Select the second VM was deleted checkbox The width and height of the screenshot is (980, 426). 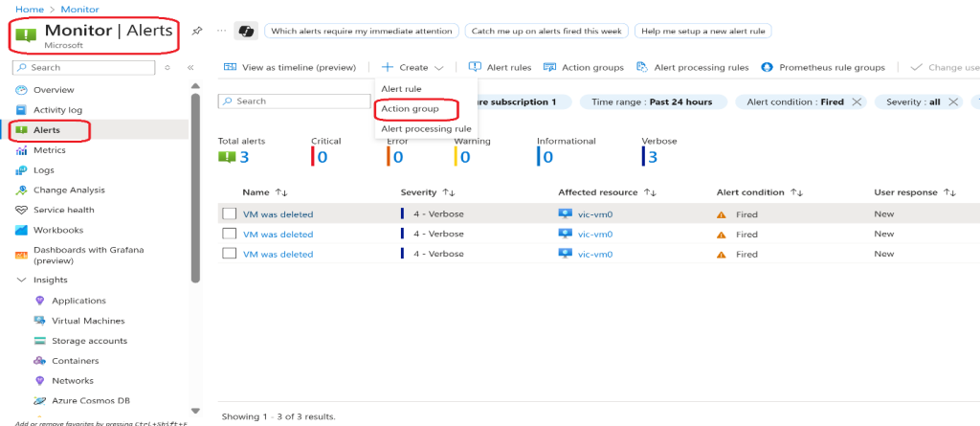[x=229, y=234]
